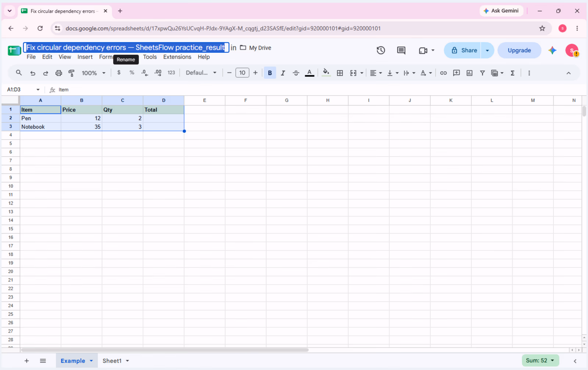Click the Upgrade button
This screenshot has width=588, height=370.
[519, 50]
